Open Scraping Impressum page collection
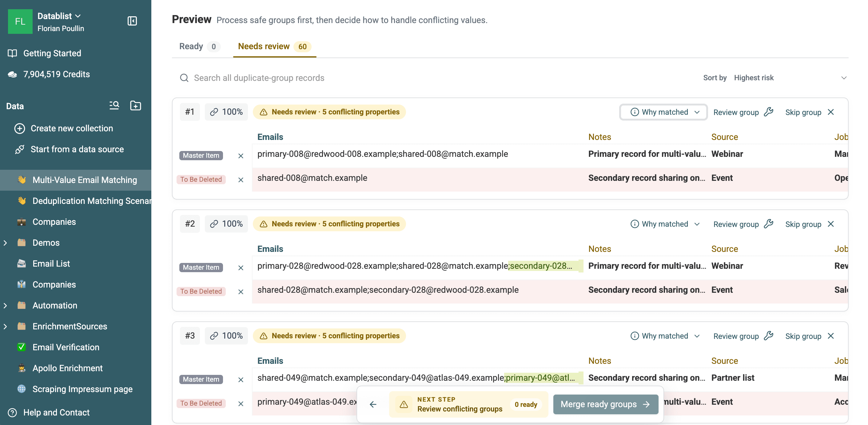 (x=75, y=389)
